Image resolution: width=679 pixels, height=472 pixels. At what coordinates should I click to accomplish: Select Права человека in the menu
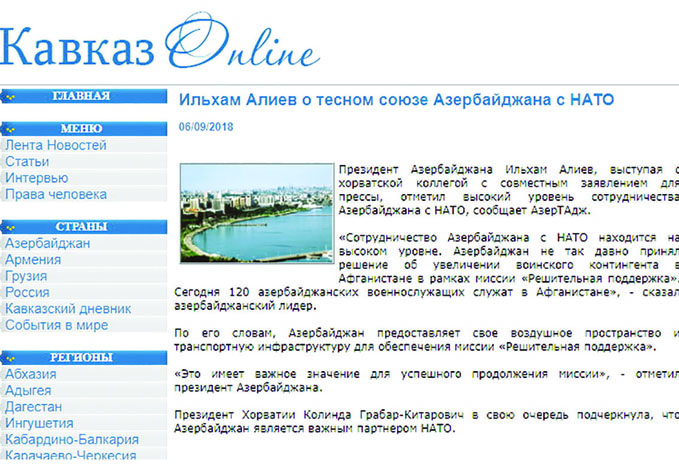coord(56,194)
